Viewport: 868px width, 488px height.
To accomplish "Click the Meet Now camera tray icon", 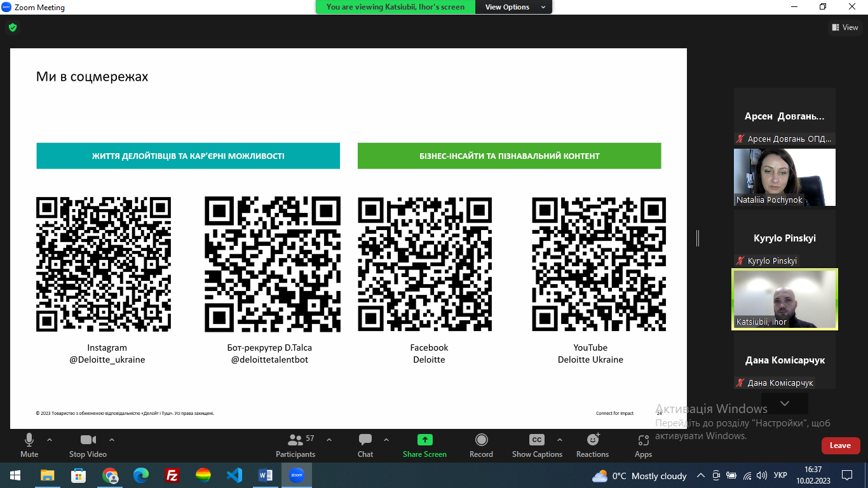I will (x=716, y=475).
